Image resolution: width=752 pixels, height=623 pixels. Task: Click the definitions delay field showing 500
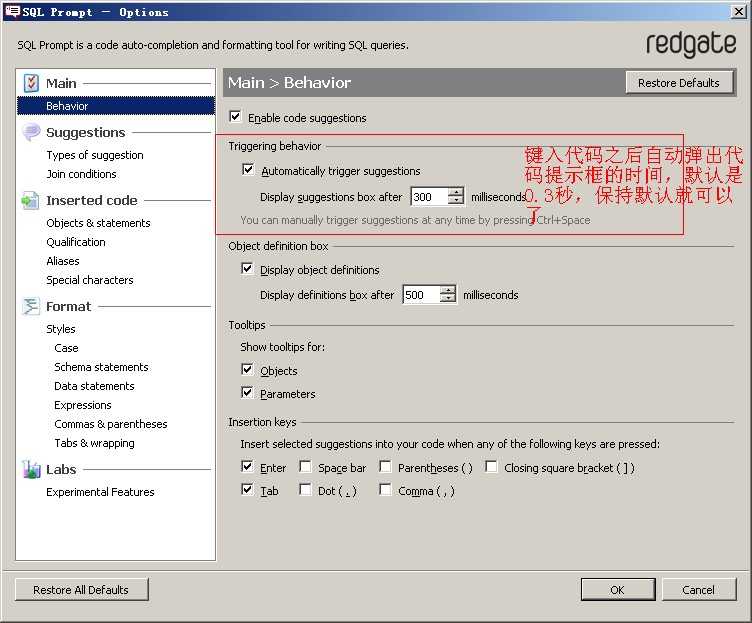point(422,294)
